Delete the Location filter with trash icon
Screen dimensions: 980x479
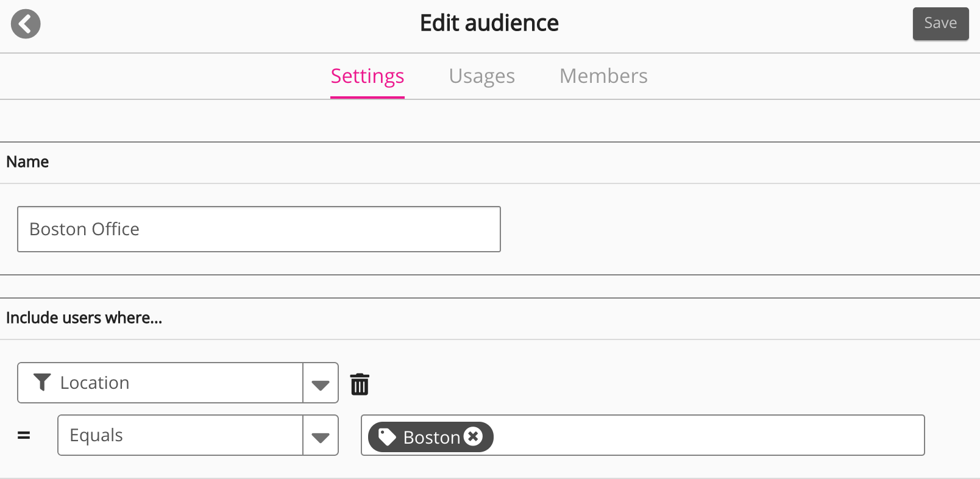pyautogui.click(x=360, y=384)
